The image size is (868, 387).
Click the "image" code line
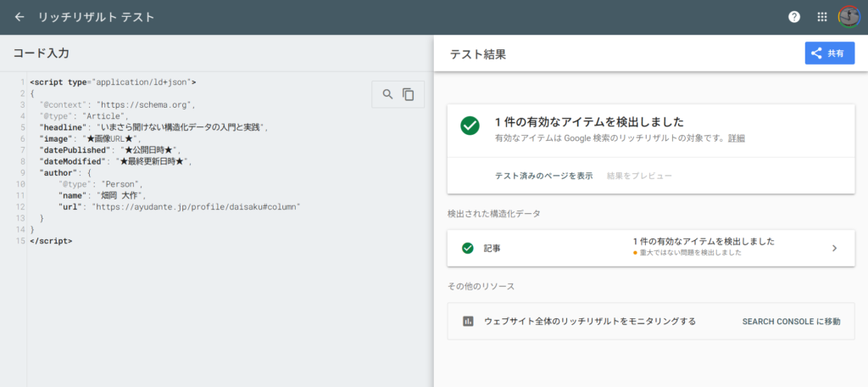[x=90, y=138]
